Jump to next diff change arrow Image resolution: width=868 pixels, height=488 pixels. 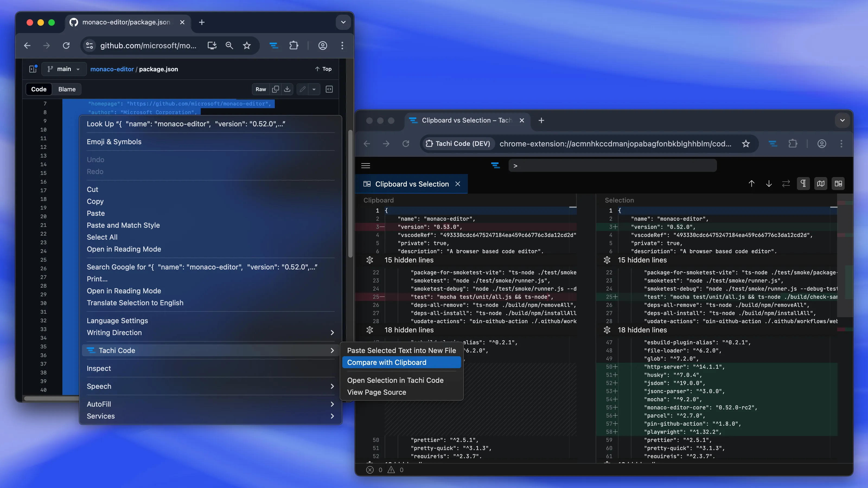tap(769, 184)
